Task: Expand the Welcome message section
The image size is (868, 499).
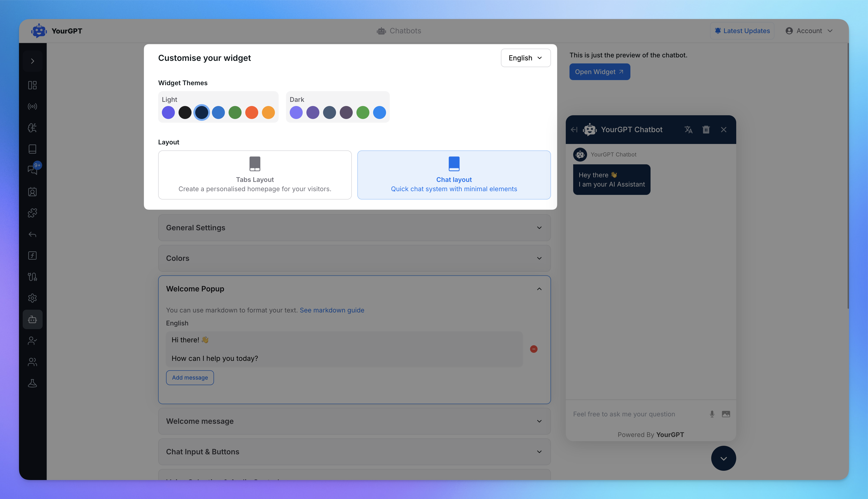Action: pyautogui.click(x=355, y=421)
